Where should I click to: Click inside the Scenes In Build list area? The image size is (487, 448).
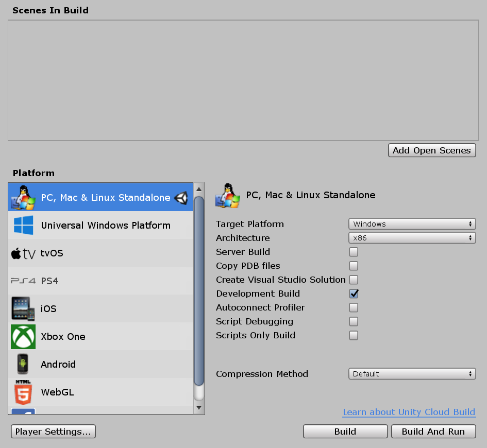(x=243, y=80)
